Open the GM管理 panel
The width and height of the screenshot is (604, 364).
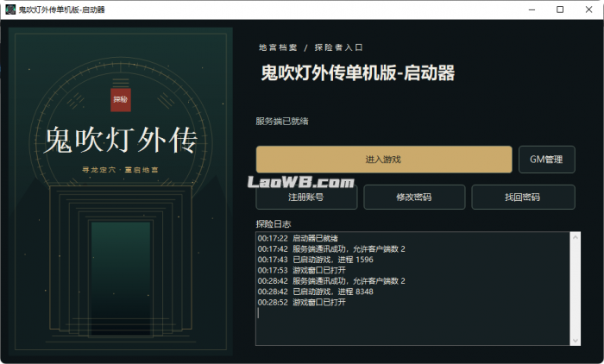coord(546,160)
